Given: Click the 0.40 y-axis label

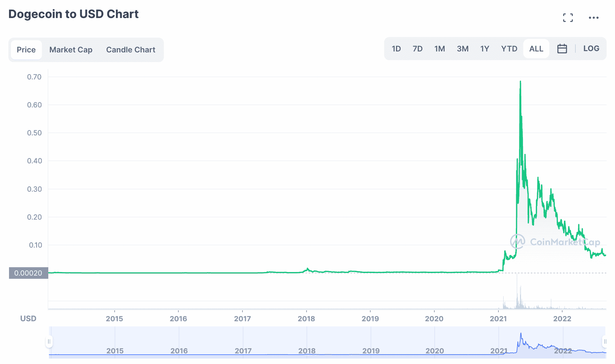Looking at the screenshot, I should [34, 161].
